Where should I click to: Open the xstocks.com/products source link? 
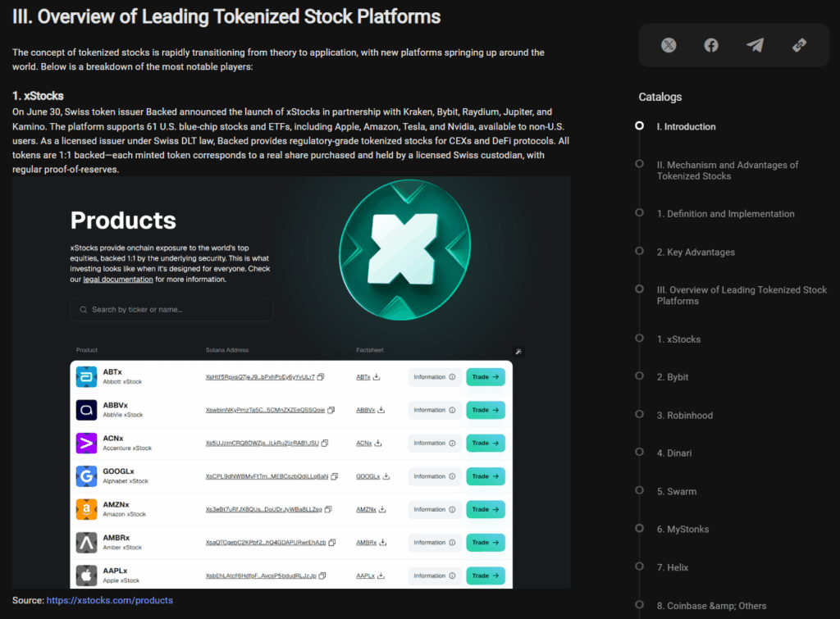pos(109,600)
